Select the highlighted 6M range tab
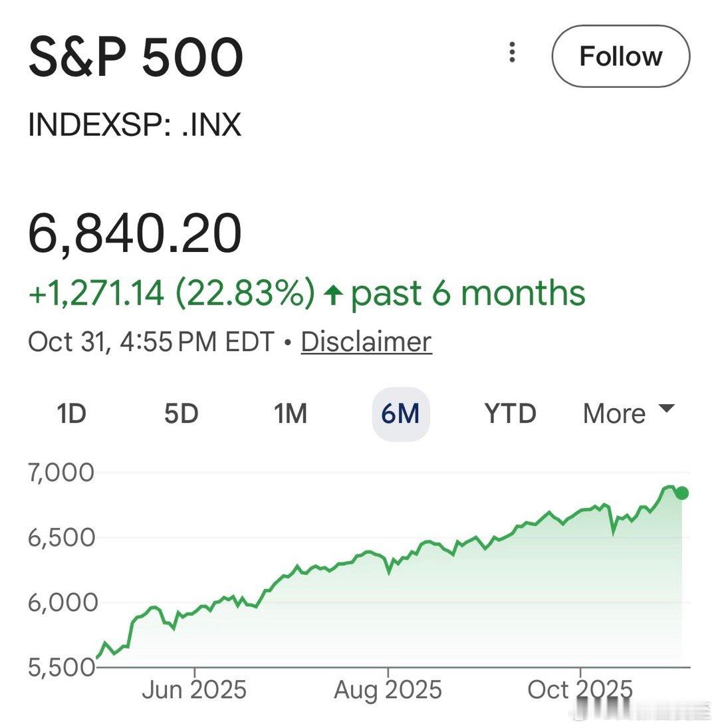 400,414
